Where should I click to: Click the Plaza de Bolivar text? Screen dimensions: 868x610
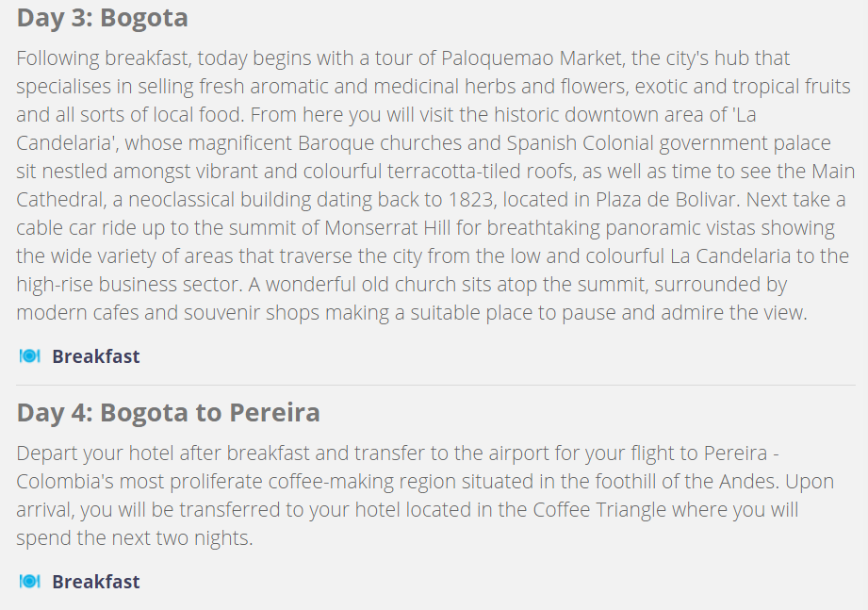[667, 199]
